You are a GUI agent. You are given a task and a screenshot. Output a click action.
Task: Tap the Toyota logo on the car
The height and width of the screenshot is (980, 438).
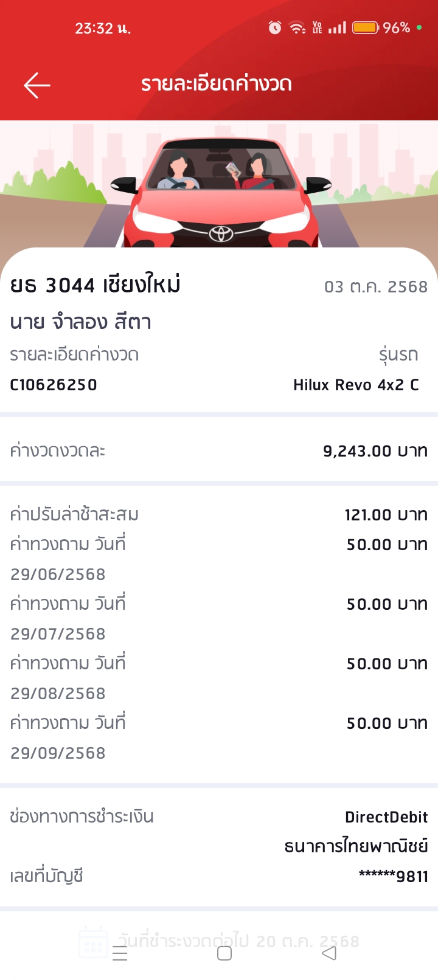pos(221,233)
